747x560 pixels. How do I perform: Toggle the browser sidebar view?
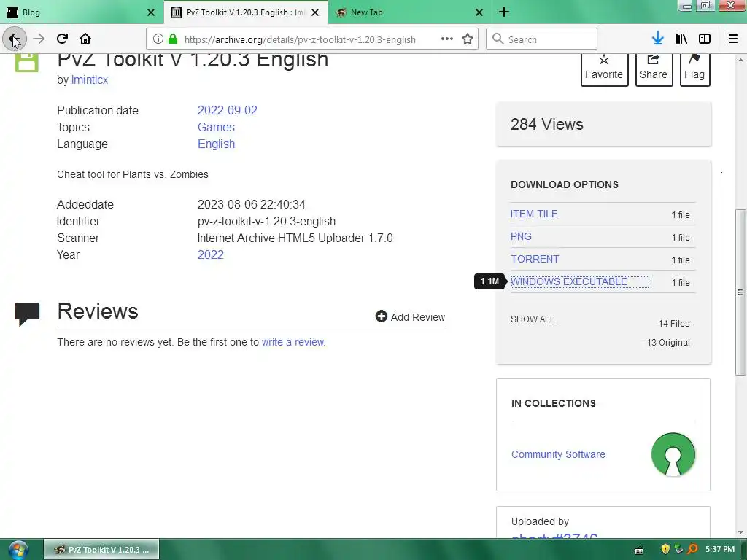[705, 39]
